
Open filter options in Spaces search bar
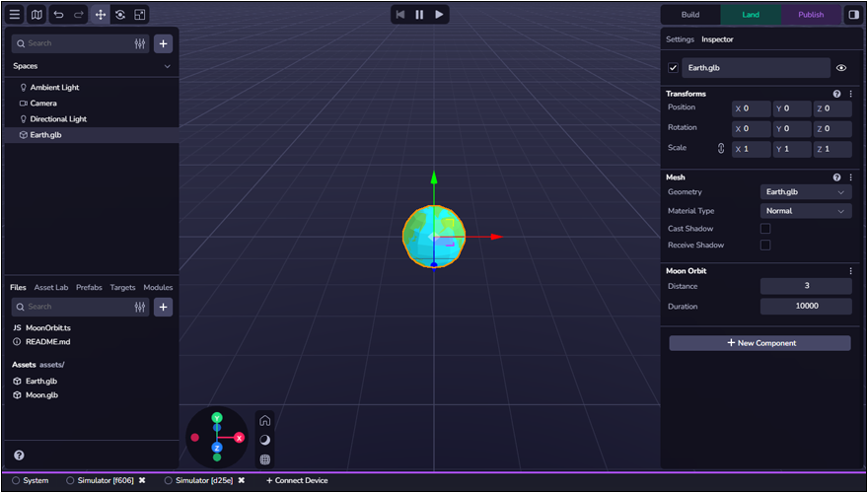140,43
